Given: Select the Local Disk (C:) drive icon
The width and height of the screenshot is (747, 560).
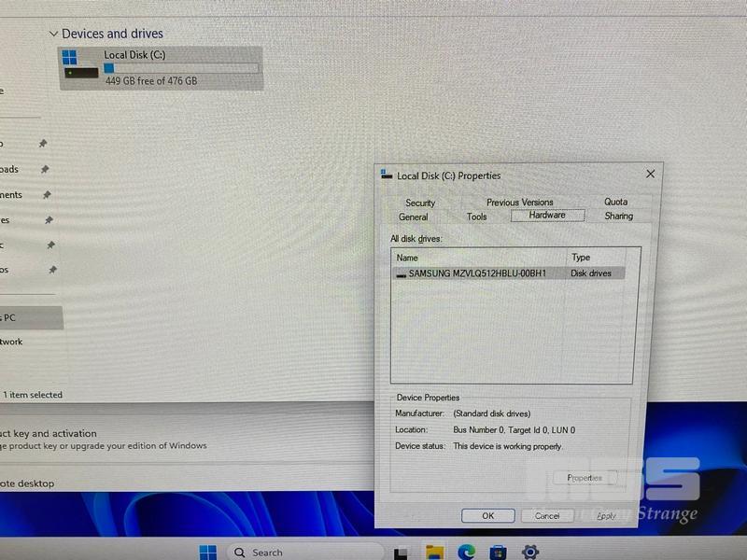Looking at the screenshot, I should (80, 64).
